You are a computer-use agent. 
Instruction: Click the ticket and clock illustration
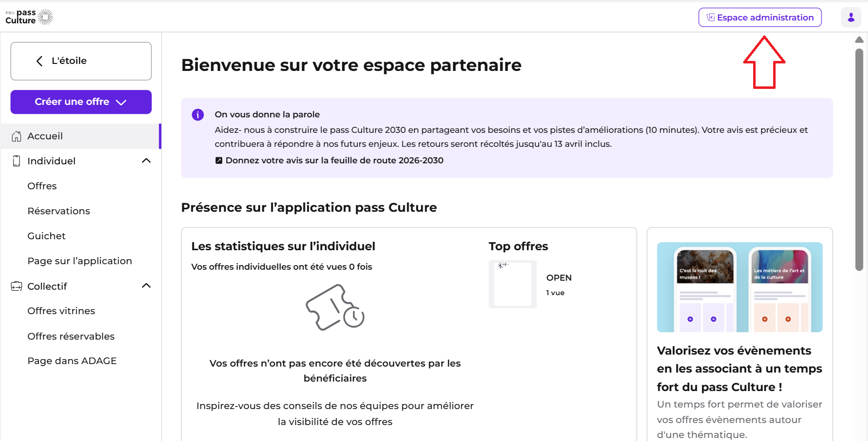[x=335, y=307]
